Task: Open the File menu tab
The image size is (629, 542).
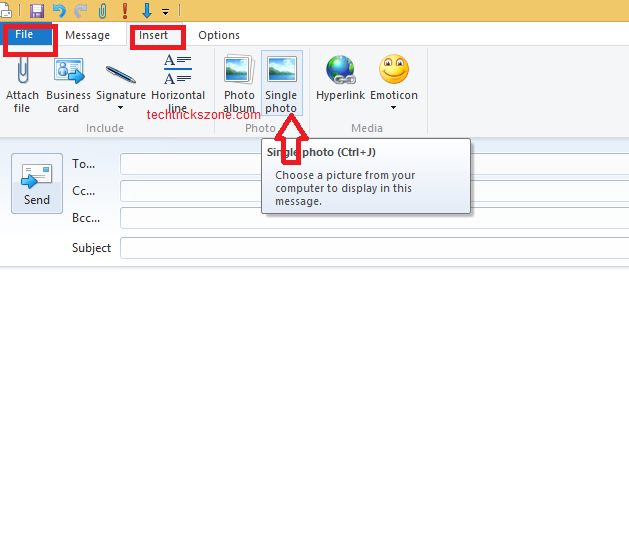Action: [x=24, y=35]
